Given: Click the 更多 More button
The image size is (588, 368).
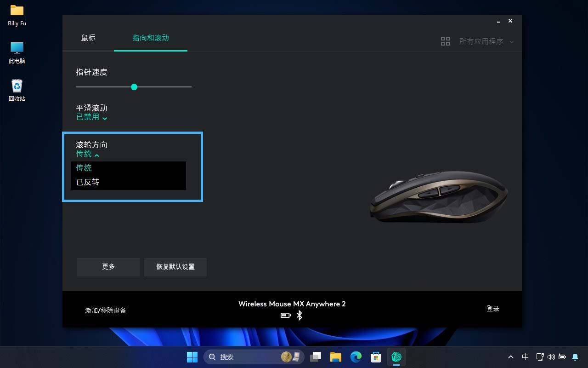Looking at the screenshot, I should click(x=108, y=267).
